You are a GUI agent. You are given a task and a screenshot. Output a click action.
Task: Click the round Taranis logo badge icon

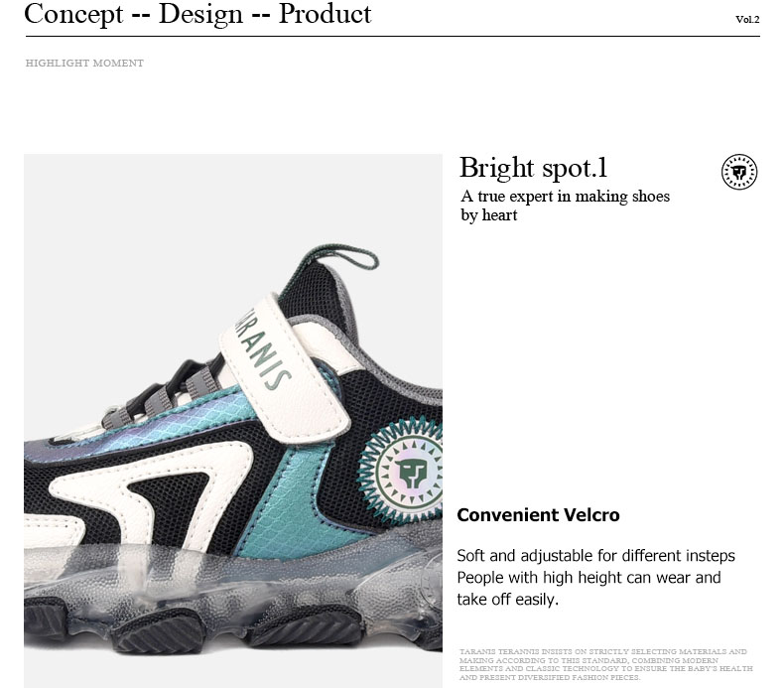(739, 172)
